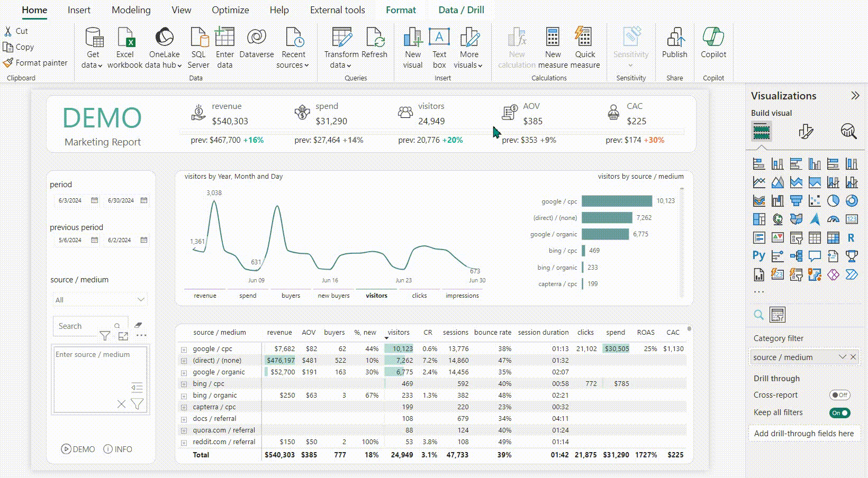Launch Copilot from the ribbon
The image size is (868, 478).
coord(713,45)
